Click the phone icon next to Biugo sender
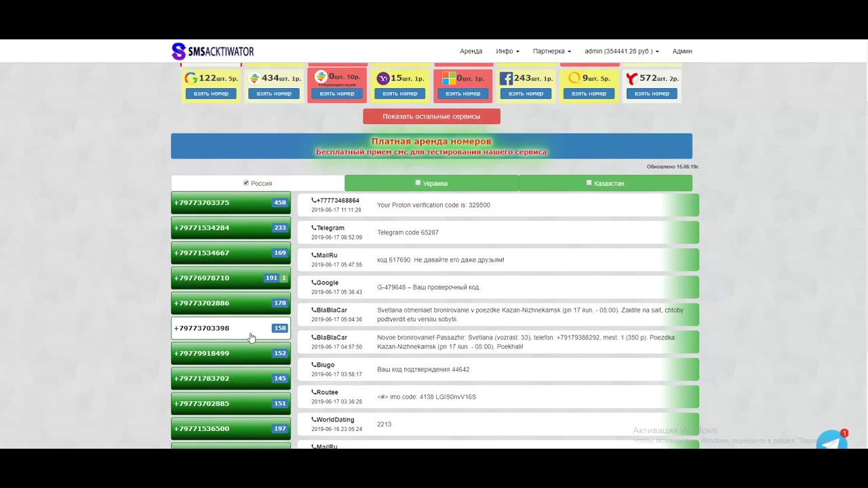868x488 pixels. pyautogui.click(x=314, y=365)
